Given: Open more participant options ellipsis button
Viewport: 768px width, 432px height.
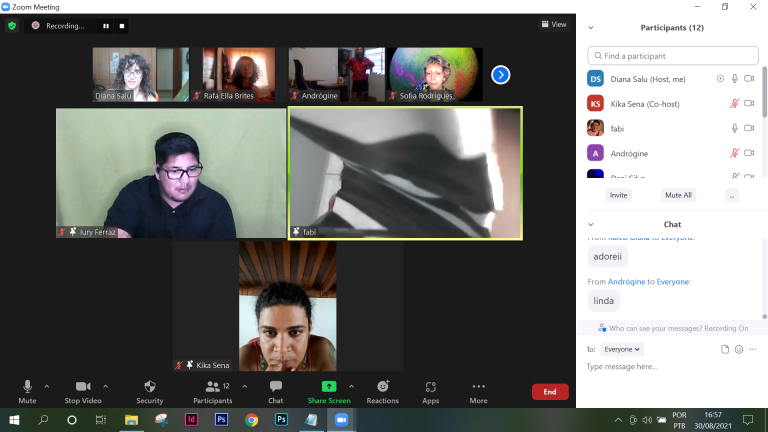Looking at the screenshot, I should [x=732, y=195].
